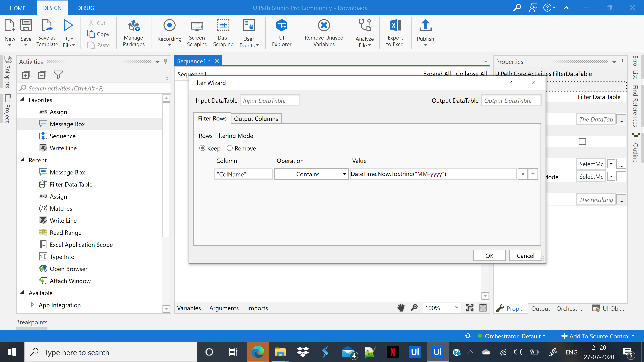Click Add To Source Control
The image size is (644, 362).
pyautogui.click(x=597, y=336)
